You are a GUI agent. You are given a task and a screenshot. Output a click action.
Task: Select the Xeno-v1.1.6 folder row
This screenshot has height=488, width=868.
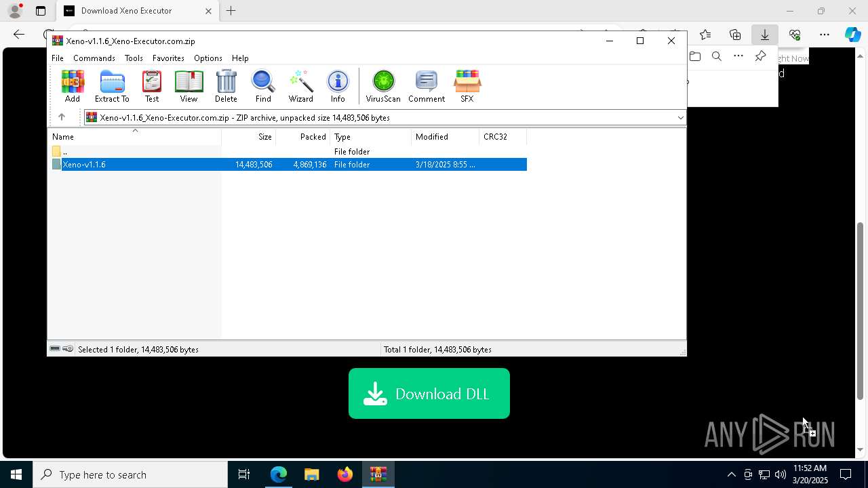click(289, 165)
